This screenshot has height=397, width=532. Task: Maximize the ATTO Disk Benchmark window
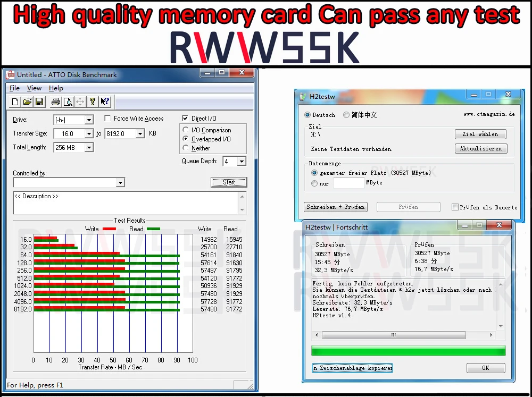(x=222, y=73)
